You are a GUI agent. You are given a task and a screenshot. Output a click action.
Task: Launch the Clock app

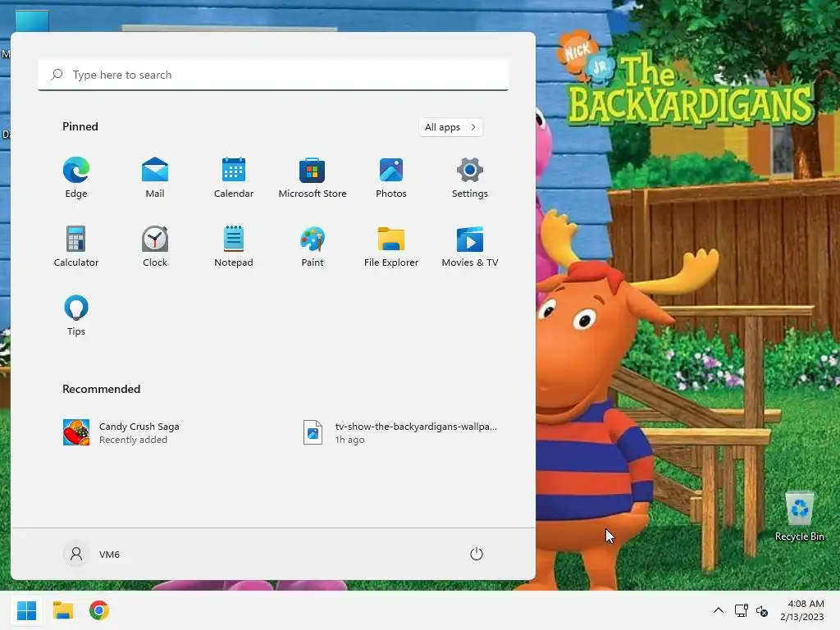(x=155, y=246)
